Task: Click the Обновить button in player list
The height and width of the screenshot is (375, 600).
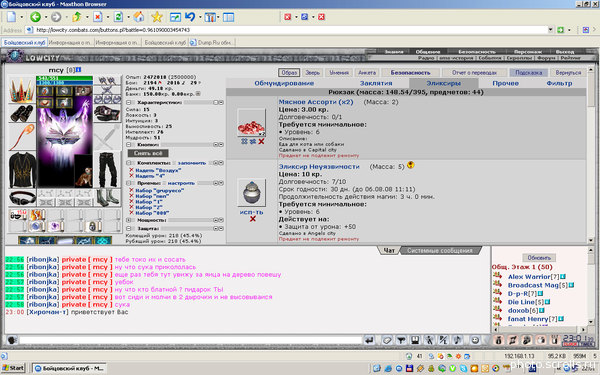Action: [x=539, y=258]
